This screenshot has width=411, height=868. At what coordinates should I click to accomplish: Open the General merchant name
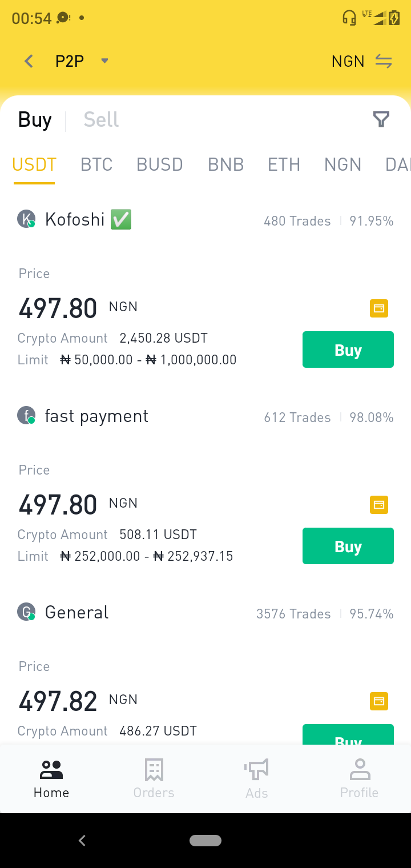click(76, 612)
